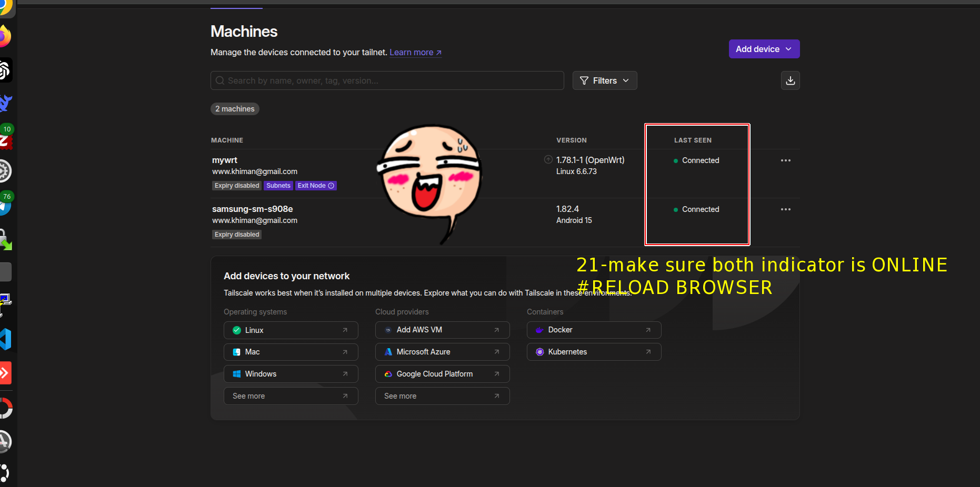
Task: Open the Windows install link
Action: [291, 374]
